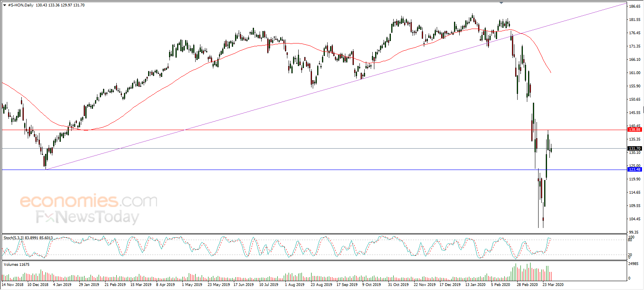The image size is (644, 290).
Task: Click the 9 Oct 2019 date label
Action: (x=372, y=285)
